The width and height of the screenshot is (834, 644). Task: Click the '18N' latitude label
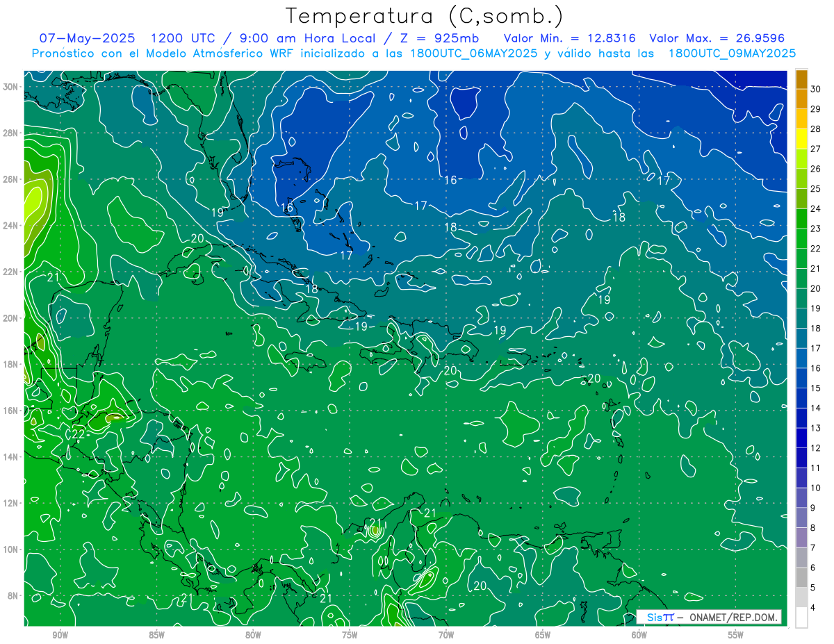[x=11, y=364]
